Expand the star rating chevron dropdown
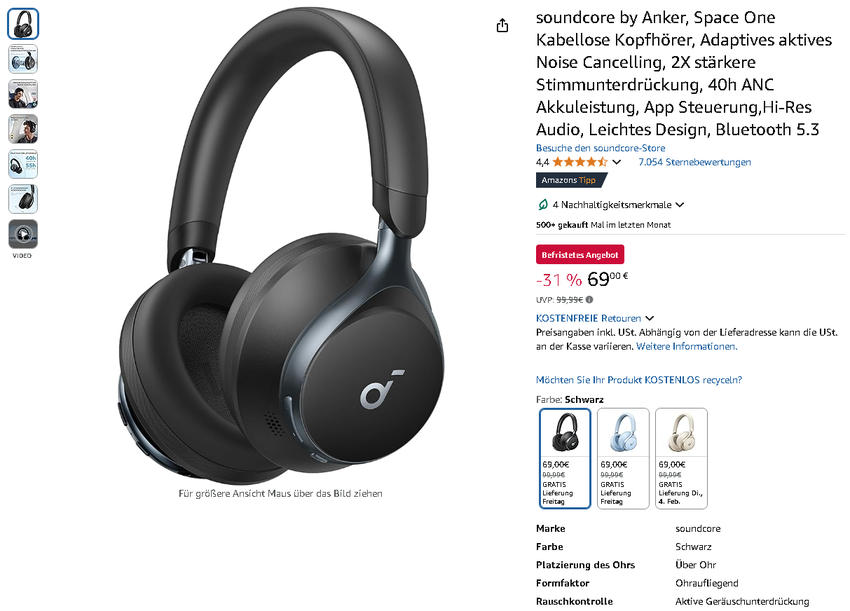Viewport: 850px width, 611px height. [x=617, y=162]
